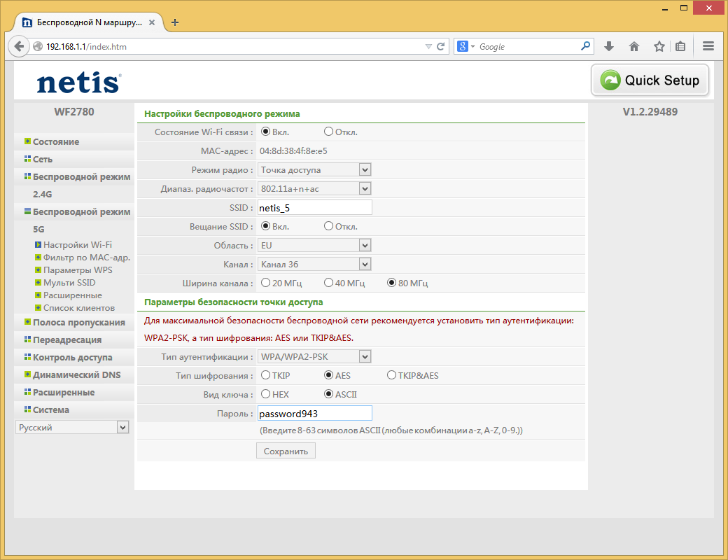This screenshot has height=560, width=728.
Task: Open Тип аутентификации dropdown
Action: (314, 356)
